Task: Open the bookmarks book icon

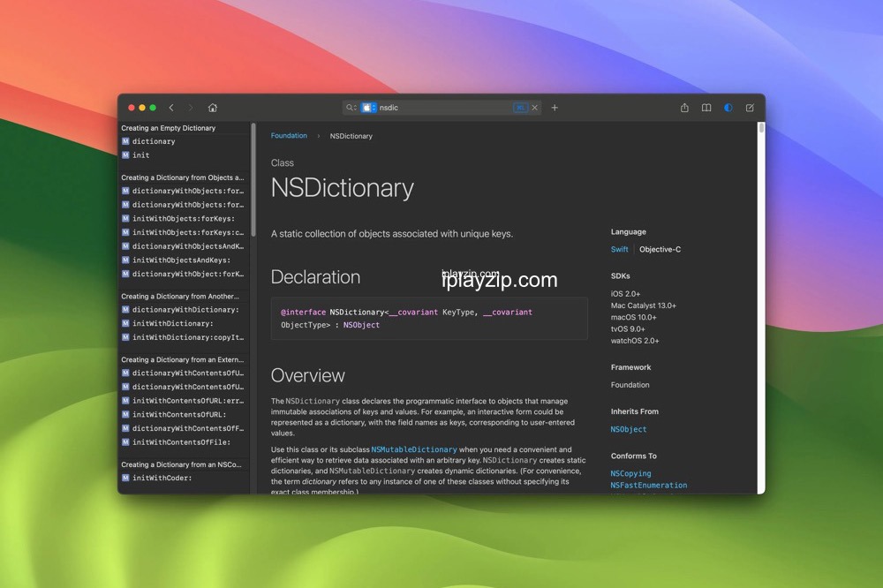Action: point(706,108)
